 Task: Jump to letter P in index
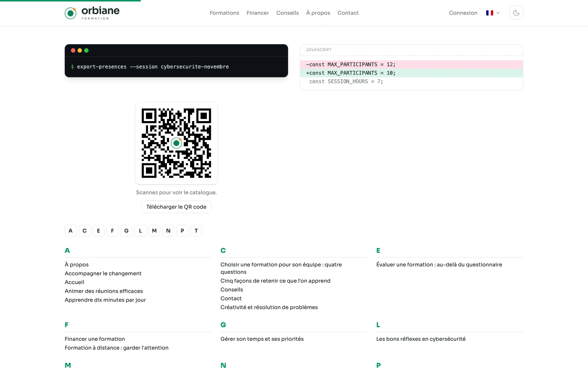(x=182, y=231)
